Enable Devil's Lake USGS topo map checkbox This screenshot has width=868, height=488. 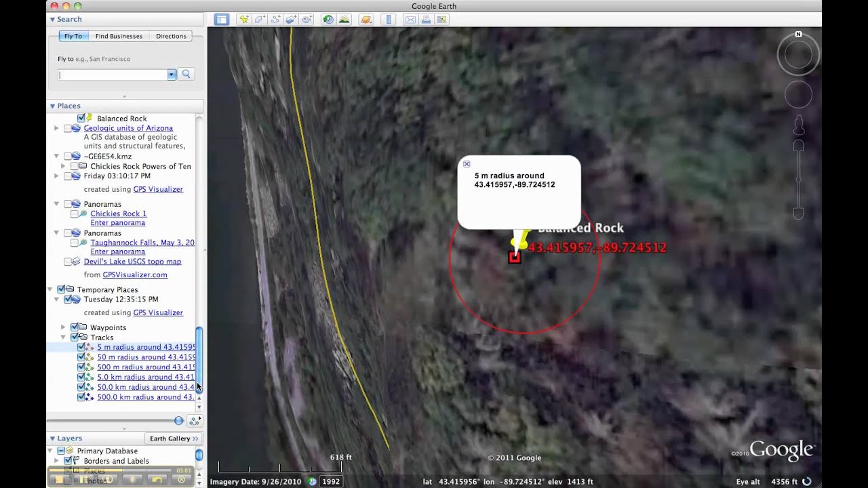click(x=68, y=262)
